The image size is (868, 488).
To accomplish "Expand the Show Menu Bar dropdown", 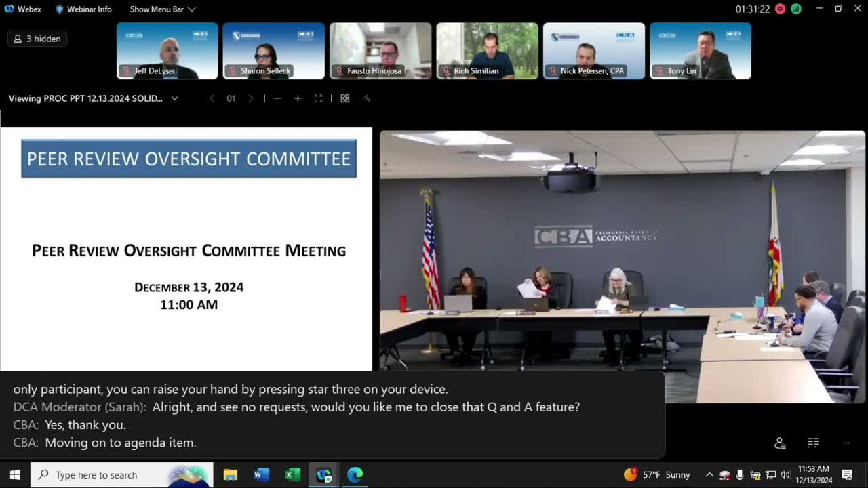I will tap(163, 9).
